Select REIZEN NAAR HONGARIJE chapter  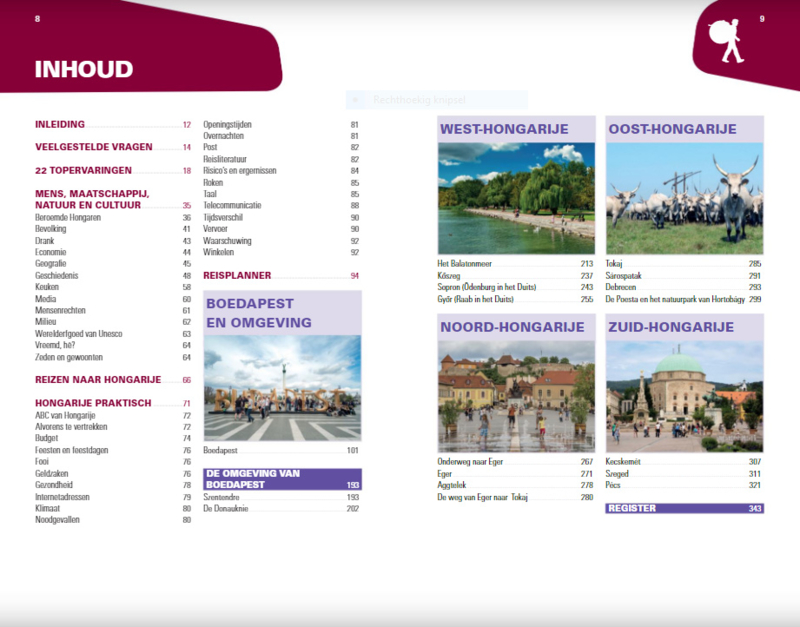click(113, 380)
